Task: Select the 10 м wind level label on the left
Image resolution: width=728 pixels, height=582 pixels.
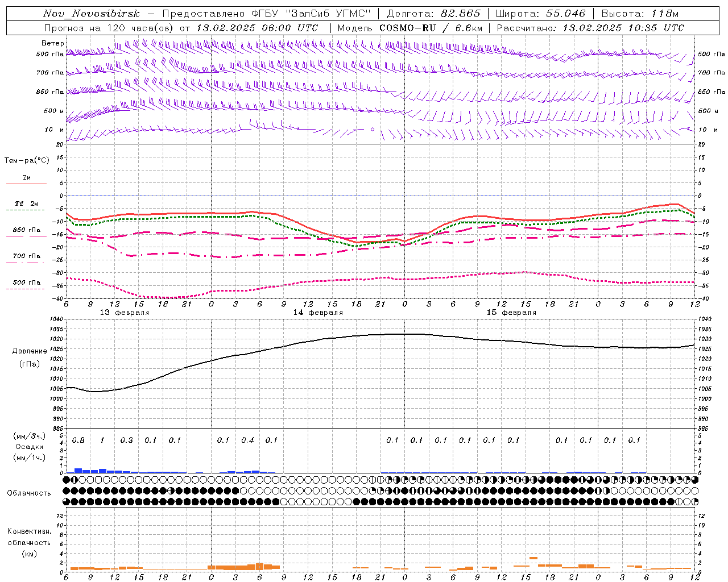Action: [54, 130]
